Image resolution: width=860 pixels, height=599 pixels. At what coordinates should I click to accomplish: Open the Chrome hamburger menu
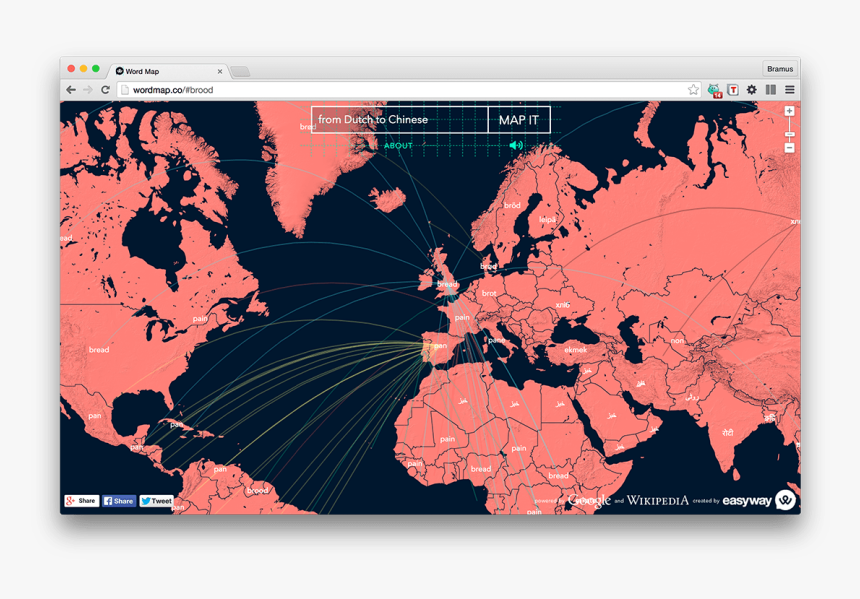(x=790, y=90)
